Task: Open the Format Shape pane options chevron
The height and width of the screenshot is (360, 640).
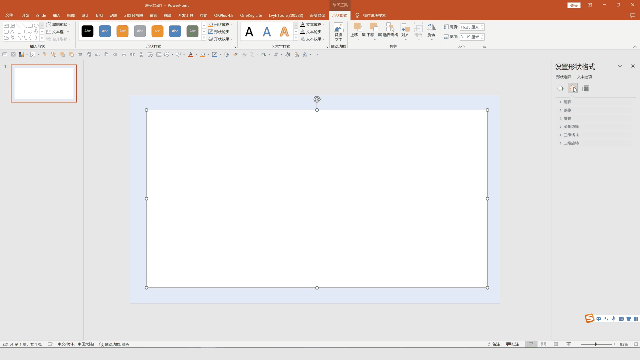Action: tap(620, 66)
